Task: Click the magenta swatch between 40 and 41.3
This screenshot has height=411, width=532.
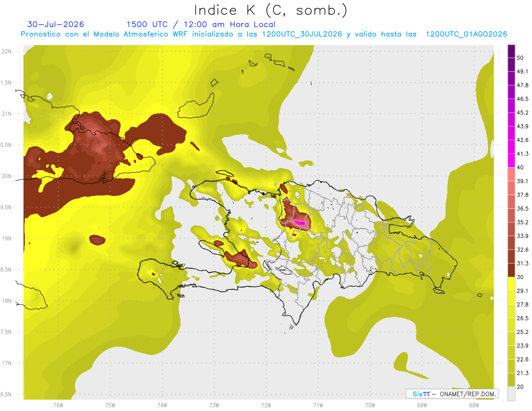Action: point(511,160)
